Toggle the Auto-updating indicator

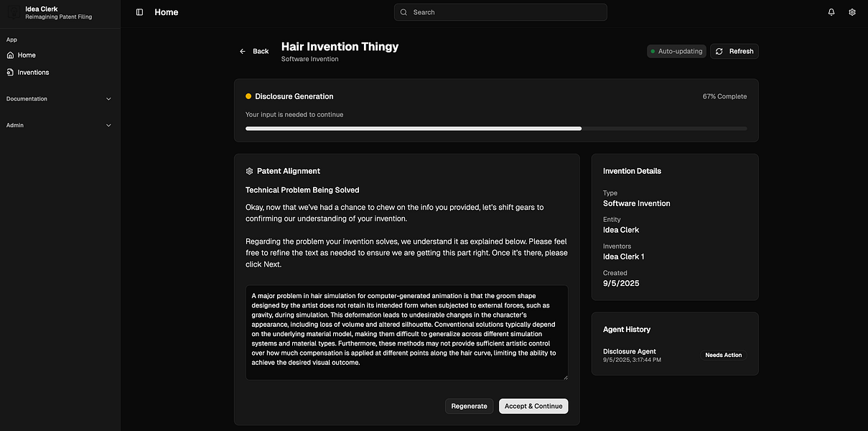(676, 51)
